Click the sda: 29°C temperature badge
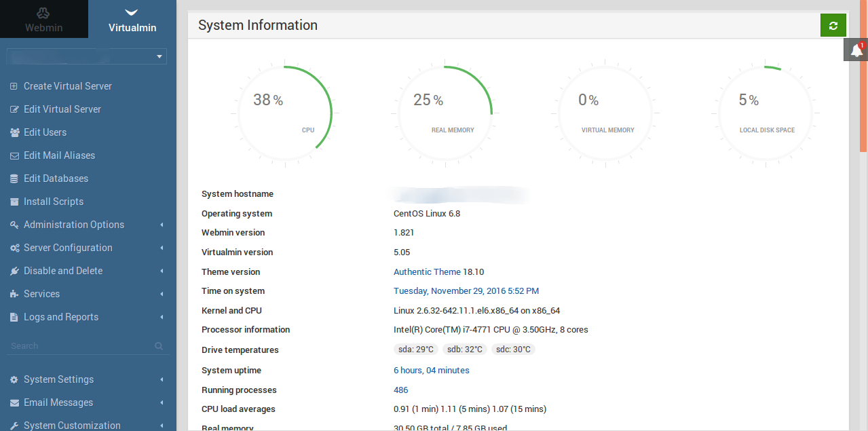The width and height of the screenshot is (868, 431). (415, 350)
